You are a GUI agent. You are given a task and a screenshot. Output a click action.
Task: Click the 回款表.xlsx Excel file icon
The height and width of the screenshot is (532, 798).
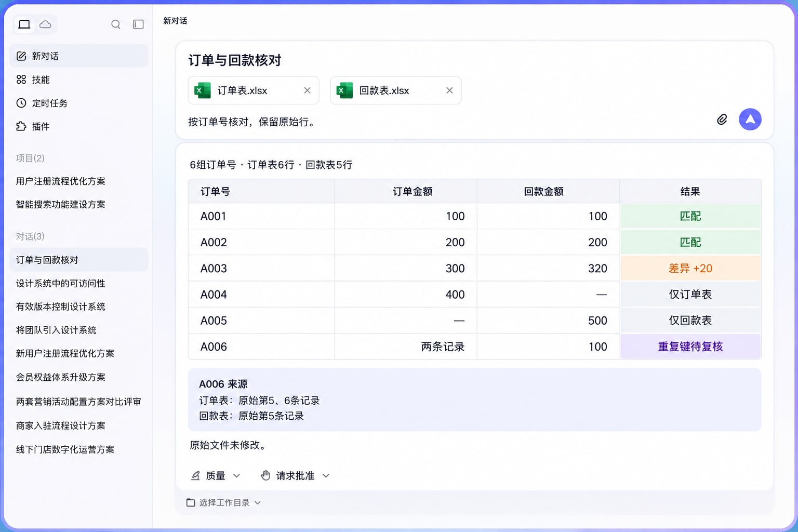pos(344,90)
